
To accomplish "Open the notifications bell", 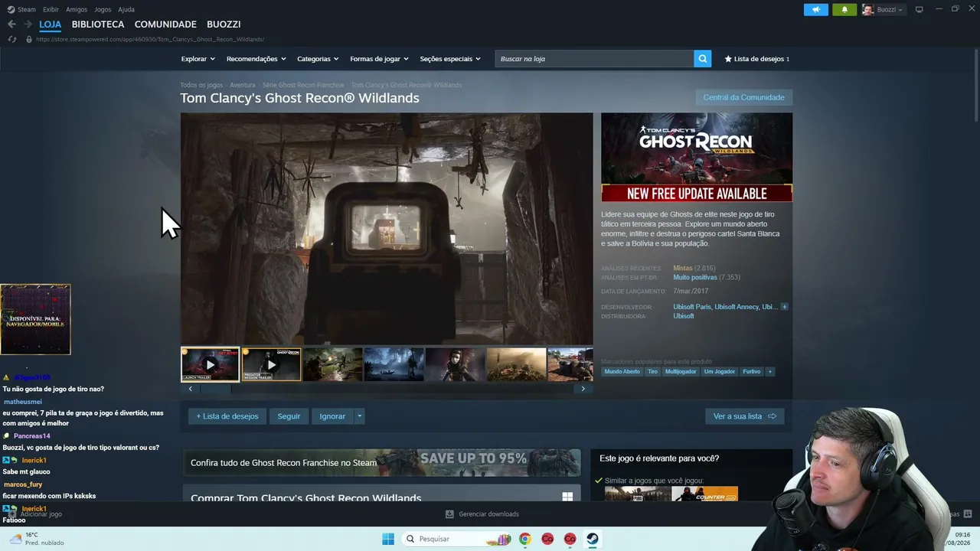I will (844, 9).
